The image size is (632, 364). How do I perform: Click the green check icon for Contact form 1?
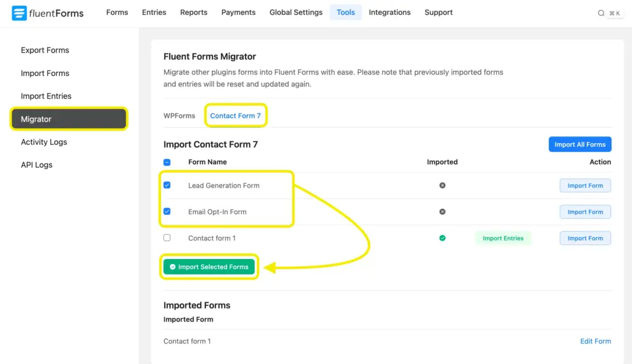point(443,238)
